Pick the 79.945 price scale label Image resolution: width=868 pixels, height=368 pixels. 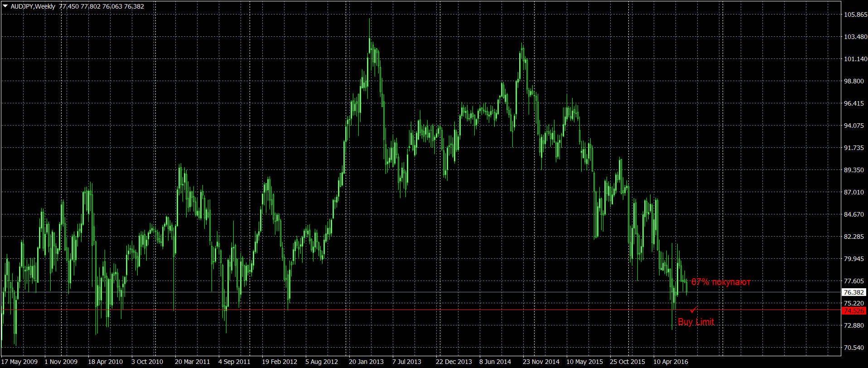point(854,259)
